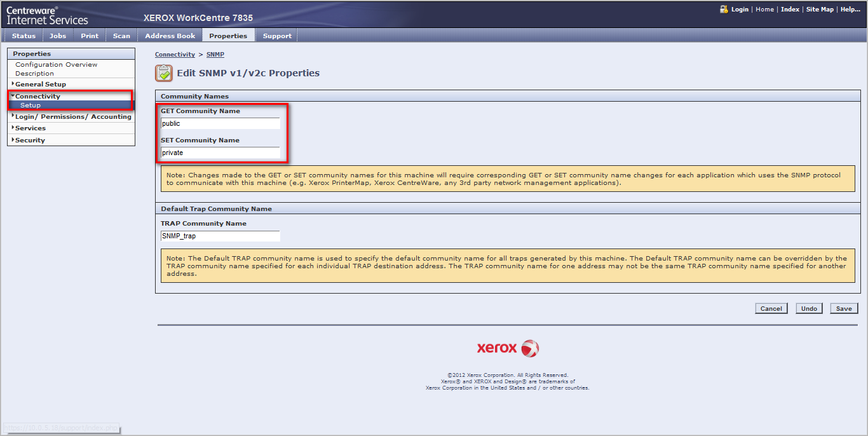Click the Xerox logo in footer

point(508,348)
